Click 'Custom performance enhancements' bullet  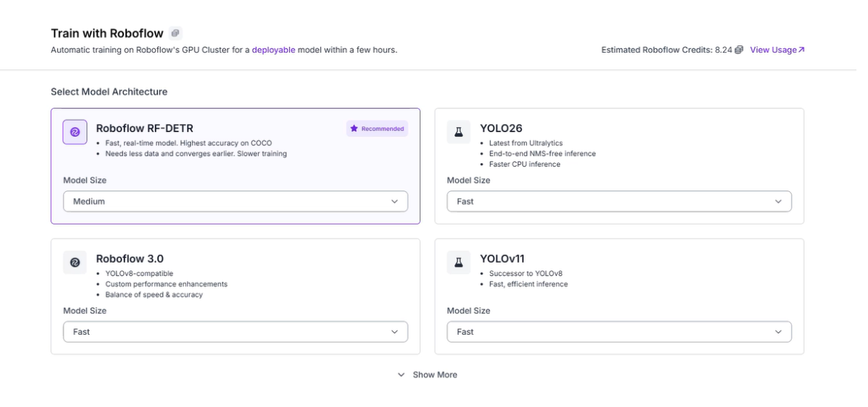pyautogui.click(x=167, y=284)
